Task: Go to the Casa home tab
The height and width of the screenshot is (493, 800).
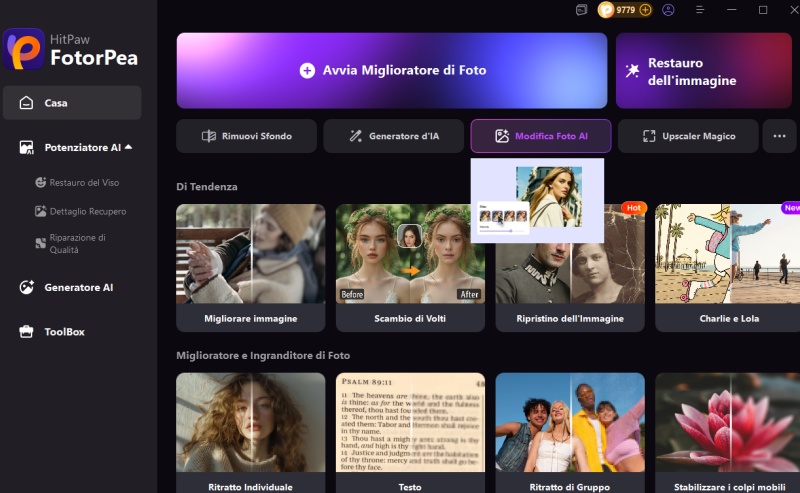Action: pyautogui.click(x=72, y=103)
